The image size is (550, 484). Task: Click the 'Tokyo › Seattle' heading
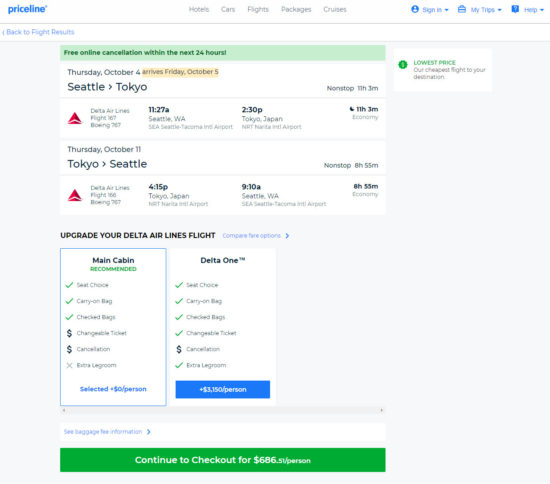(107, 164)
